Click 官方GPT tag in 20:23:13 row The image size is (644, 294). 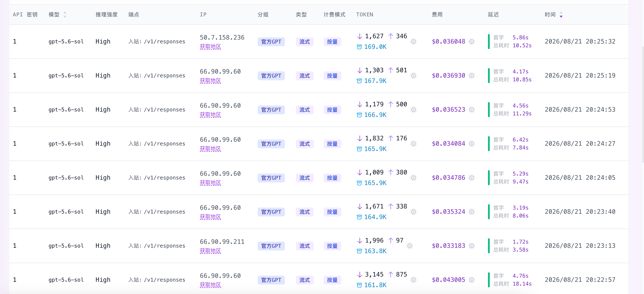pyautogui.click(x=271, y=246)
